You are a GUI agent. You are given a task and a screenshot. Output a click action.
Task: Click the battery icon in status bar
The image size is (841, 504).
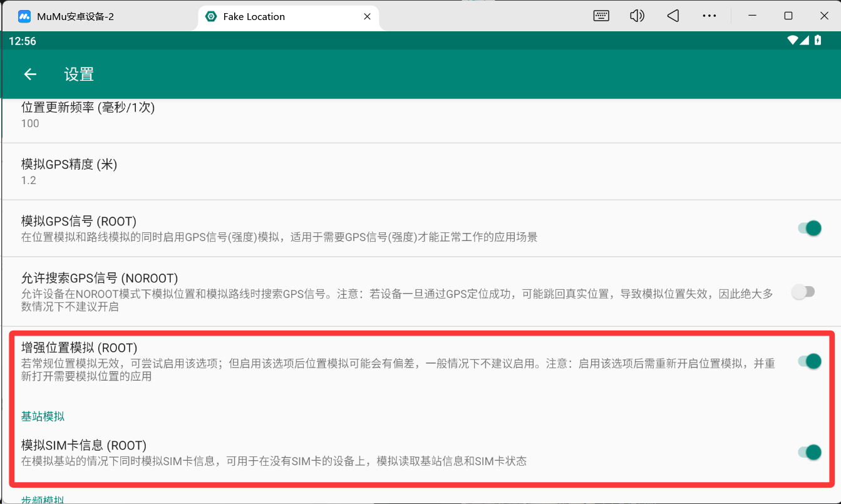pyautogui.click(x=818, y=41)
